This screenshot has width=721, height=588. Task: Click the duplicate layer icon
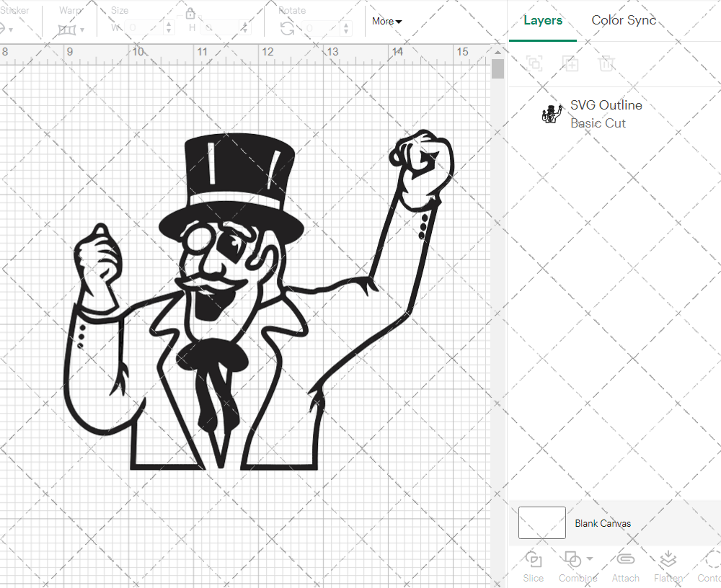pyautogui.click(x=571, y=63)
